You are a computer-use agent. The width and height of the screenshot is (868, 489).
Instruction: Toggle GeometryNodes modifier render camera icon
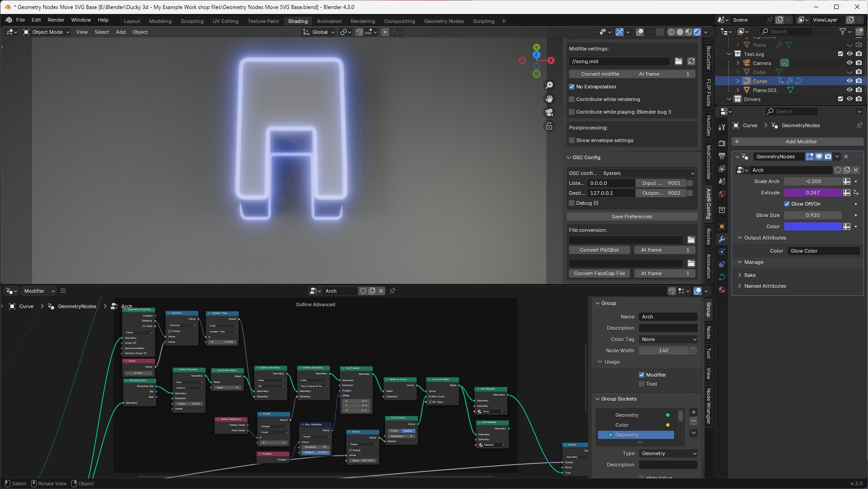tap(828, 157)
